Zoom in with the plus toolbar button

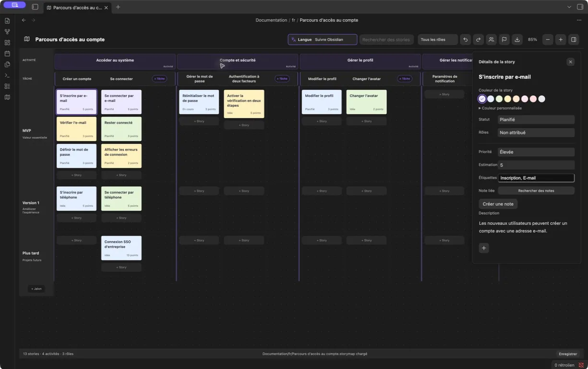point(561,39)
